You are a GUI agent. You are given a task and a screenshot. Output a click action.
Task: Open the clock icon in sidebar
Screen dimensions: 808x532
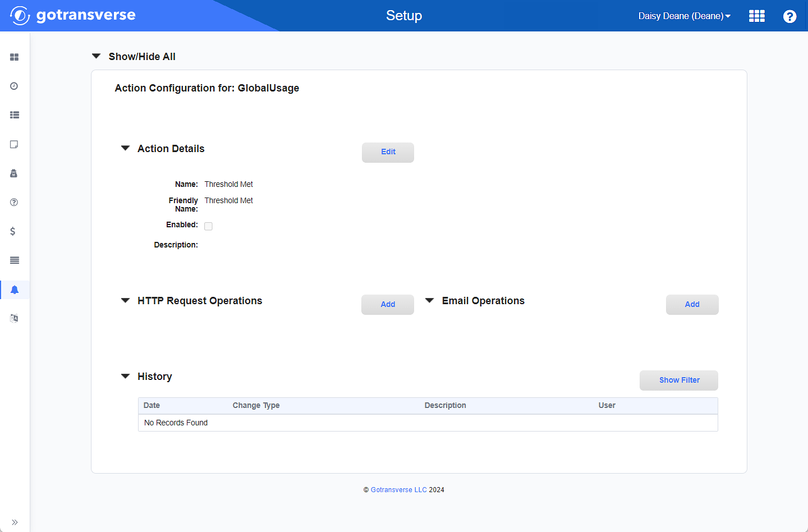coord(15,86)
